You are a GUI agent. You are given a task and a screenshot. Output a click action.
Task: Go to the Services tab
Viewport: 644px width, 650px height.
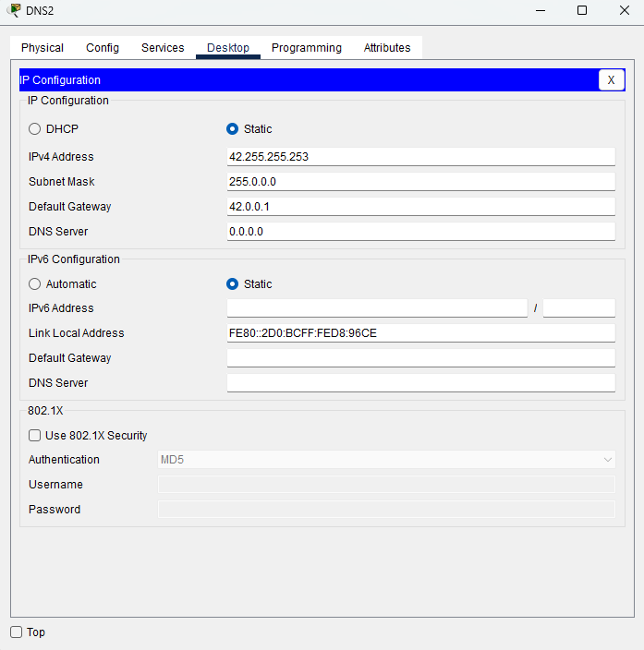163,48
